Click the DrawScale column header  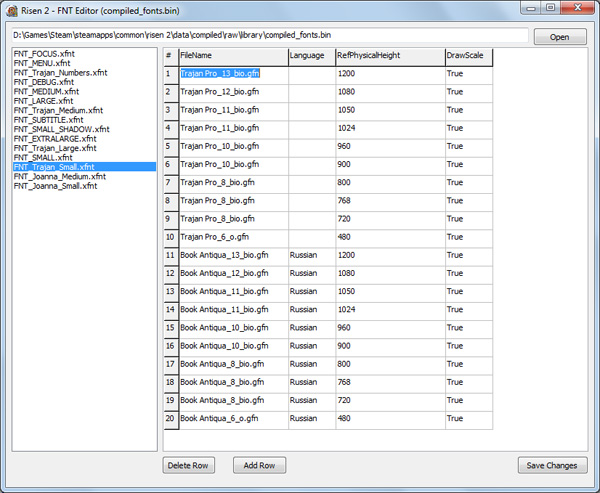click(469, 57)
